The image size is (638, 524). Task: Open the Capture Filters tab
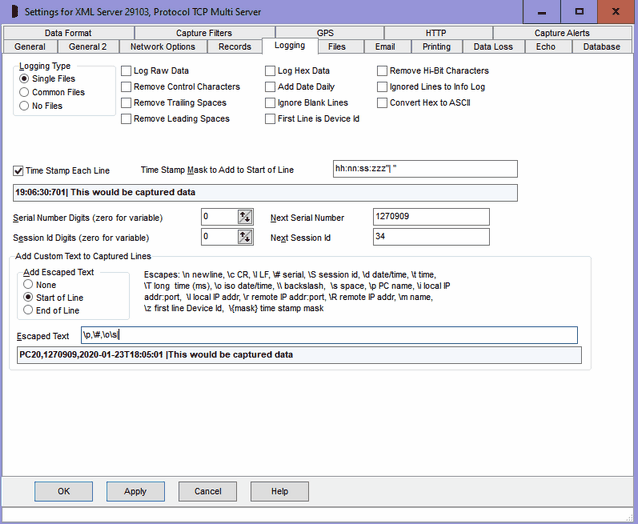click(x=204, y=33)
